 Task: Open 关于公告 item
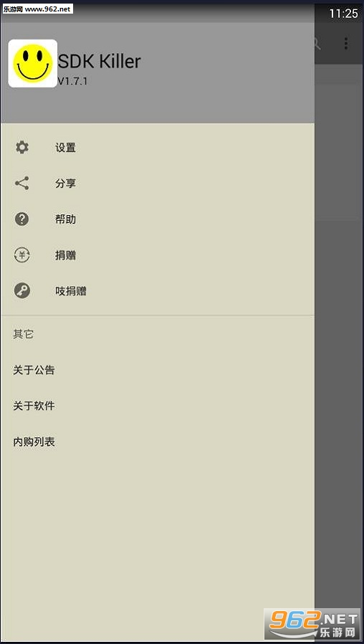coord(158,370)
